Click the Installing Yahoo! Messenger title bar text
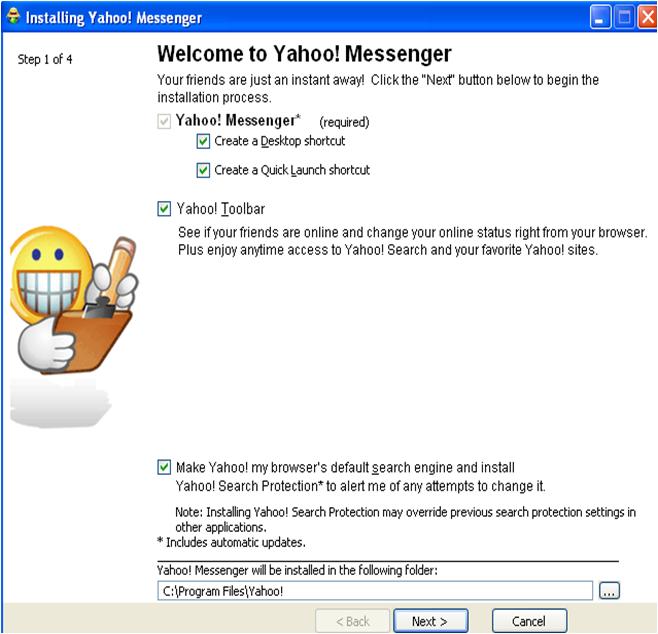The image size is (658, 634). [113, 18]
